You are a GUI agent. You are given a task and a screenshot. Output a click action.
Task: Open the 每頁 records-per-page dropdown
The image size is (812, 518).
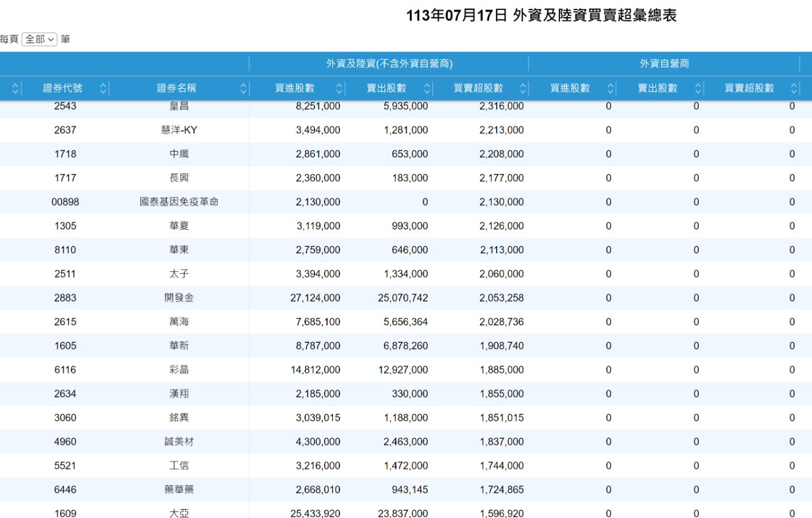[39, 39]
